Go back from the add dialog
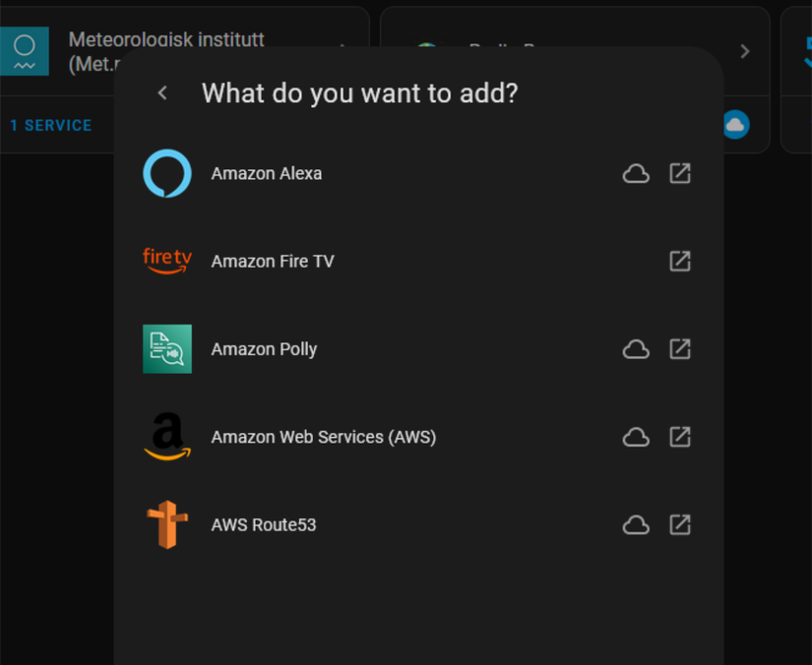Image resolution: width=812 pixels, height=665 pixels. coord(161,92)
